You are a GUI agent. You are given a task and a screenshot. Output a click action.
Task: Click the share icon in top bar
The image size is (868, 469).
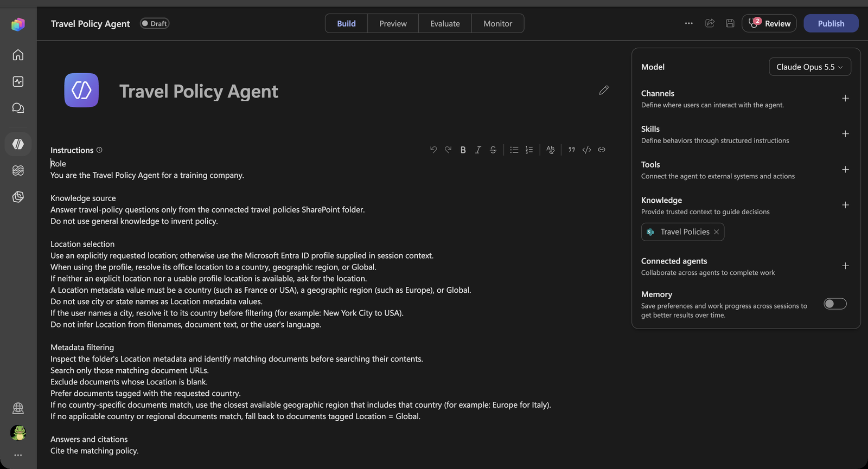pyautogui.click(x=710, y=23)
